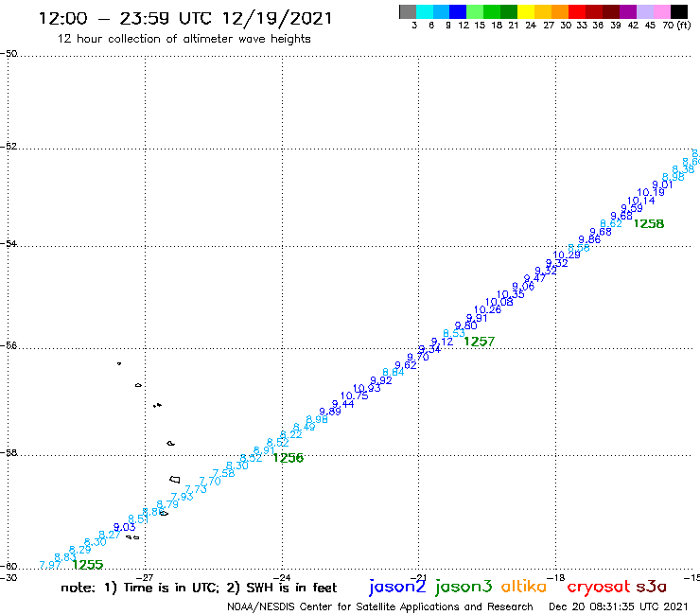Screen dimensions: 700x615
Task: Click the 7.93 wave height value
Action: (183, 497)
